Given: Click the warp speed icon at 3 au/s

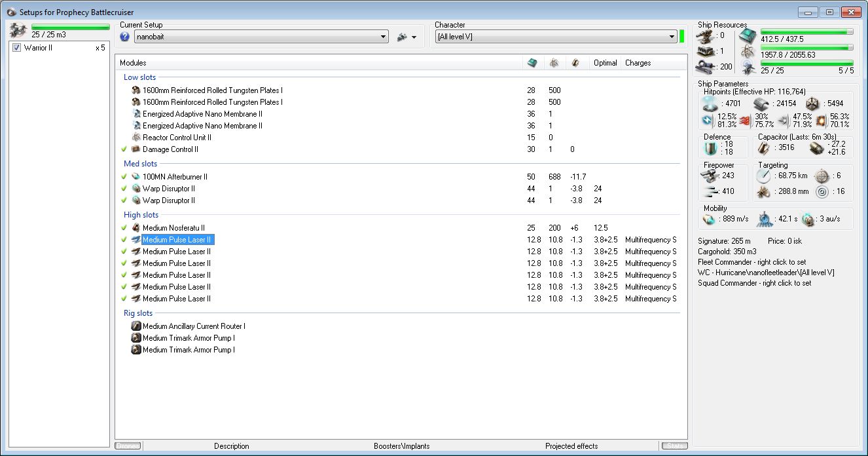Looking at the screenshot, I should (x=808, y=219).
